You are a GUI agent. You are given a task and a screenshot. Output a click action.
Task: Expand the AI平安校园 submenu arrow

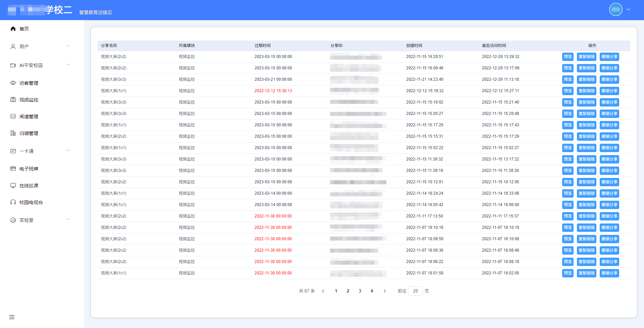pos(68,65)
